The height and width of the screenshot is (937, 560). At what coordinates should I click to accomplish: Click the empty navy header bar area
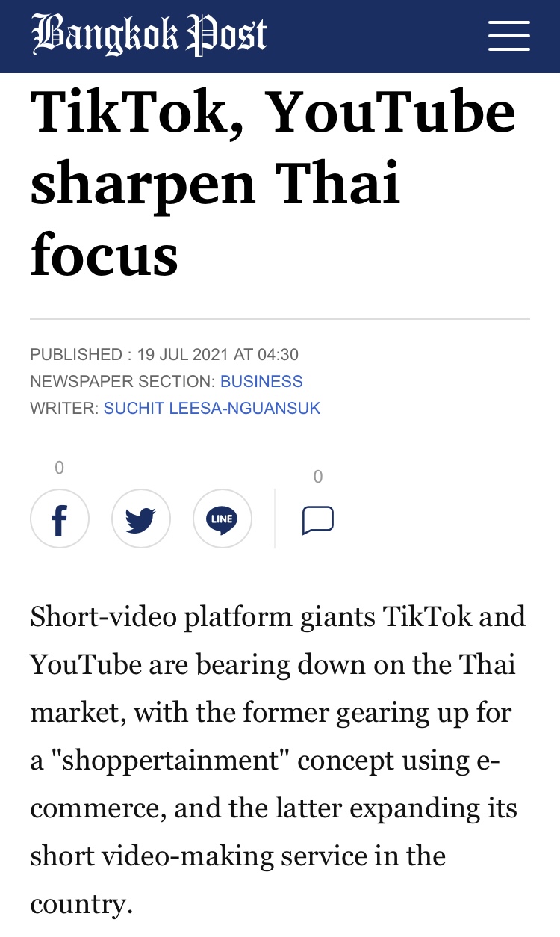(377, 36)
